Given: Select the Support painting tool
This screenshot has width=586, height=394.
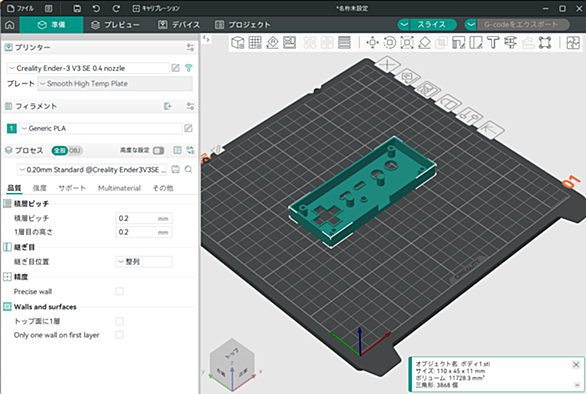Looking at the screenshot, I should (459, 43).
